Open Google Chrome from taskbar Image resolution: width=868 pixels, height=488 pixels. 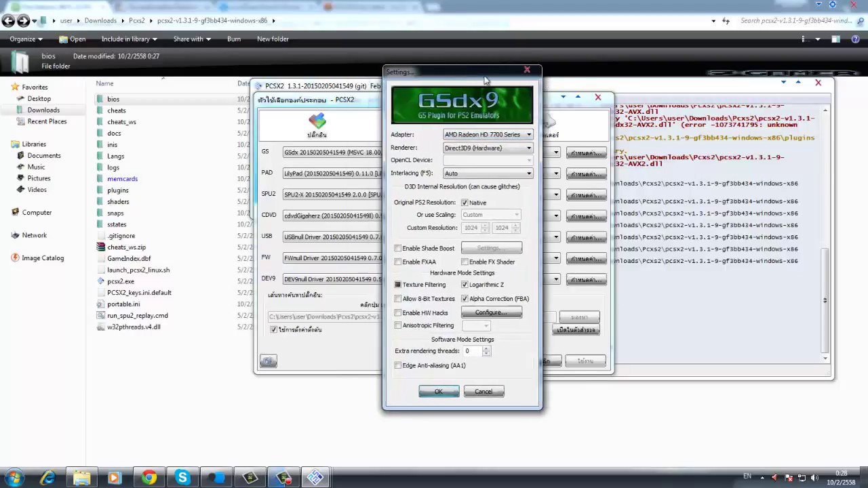149,478
